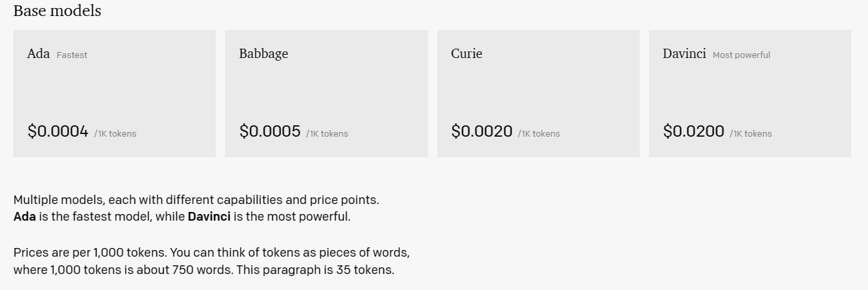Click bold "Ada" in the description sentence
The image size is (868, 290).
tap(25, 217)
